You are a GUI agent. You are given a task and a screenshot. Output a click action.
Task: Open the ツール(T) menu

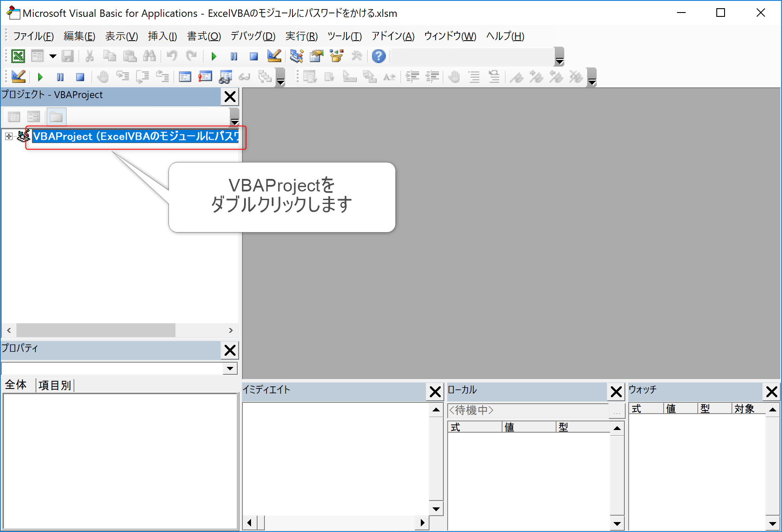(344, 36)
